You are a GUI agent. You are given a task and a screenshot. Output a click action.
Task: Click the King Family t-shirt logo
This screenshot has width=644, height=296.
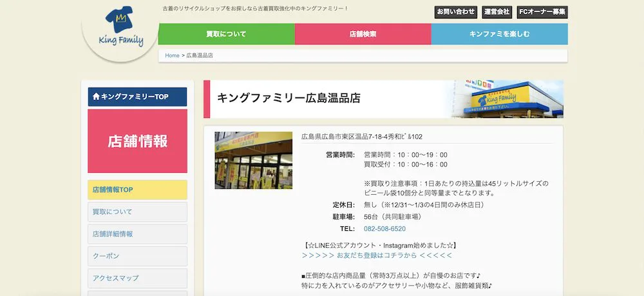tap(120, 29)
